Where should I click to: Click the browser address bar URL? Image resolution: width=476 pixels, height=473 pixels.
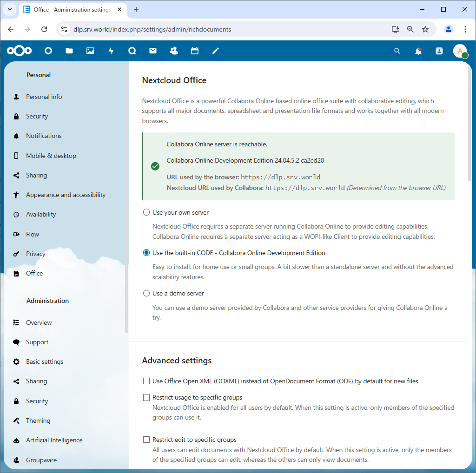[152, 29]
